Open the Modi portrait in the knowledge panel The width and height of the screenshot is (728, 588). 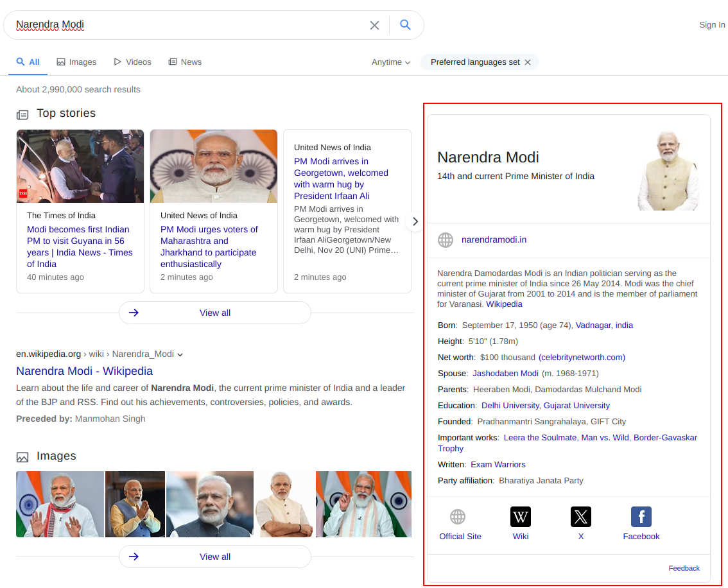tap(668, 170)
